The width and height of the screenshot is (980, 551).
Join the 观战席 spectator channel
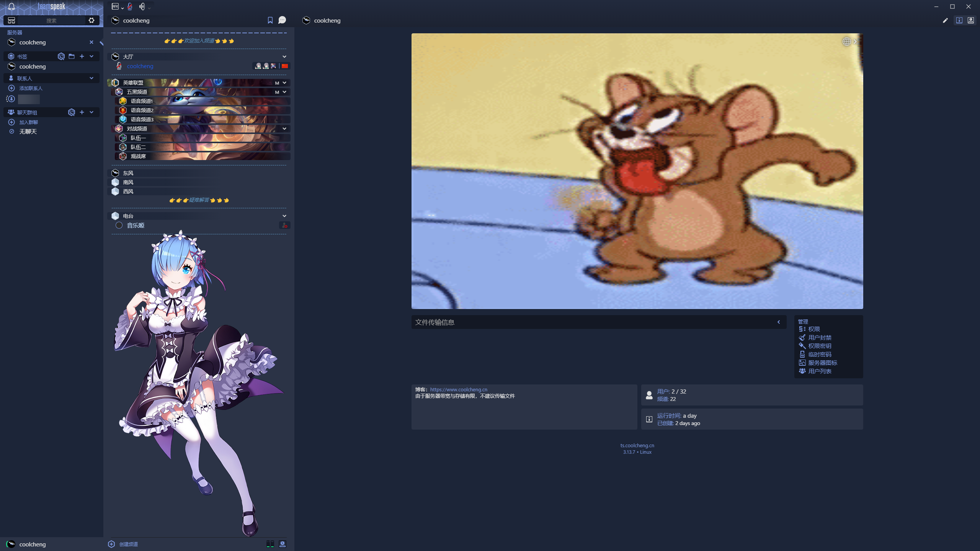[203, 156]
